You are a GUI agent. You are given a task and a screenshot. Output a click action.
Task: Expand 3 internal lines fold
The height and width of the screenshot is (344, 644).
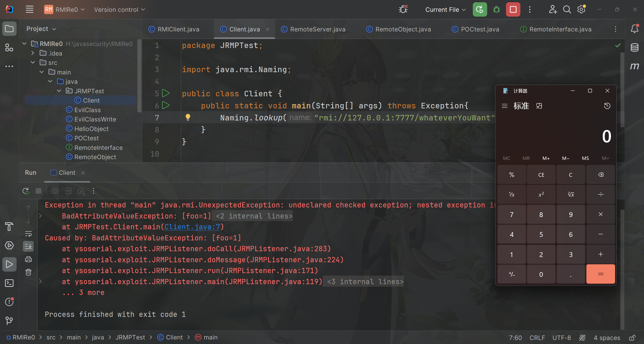pos(365,282)
